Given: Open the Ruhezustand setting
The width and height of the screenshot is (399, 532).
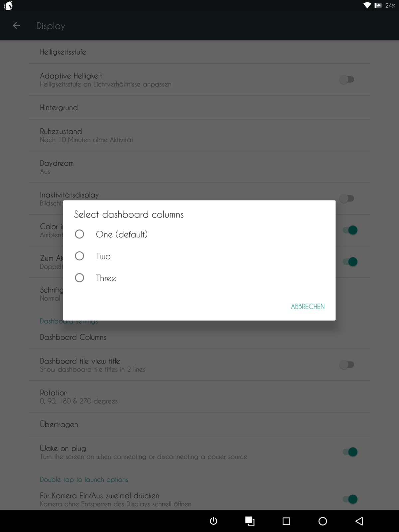Looking at the screenshot, I should point(86,135).
